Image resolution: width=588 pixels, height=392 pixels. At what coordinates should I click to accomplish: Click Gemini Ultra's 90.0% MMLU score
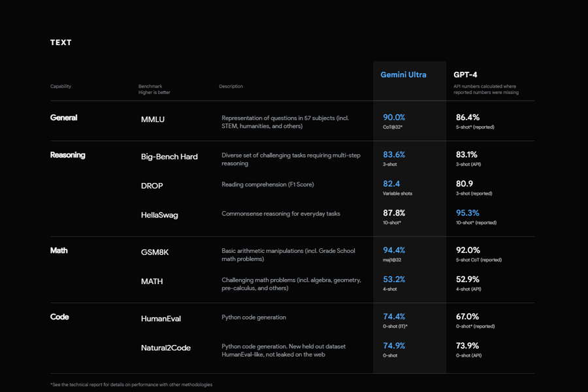(x=394, y=118)
